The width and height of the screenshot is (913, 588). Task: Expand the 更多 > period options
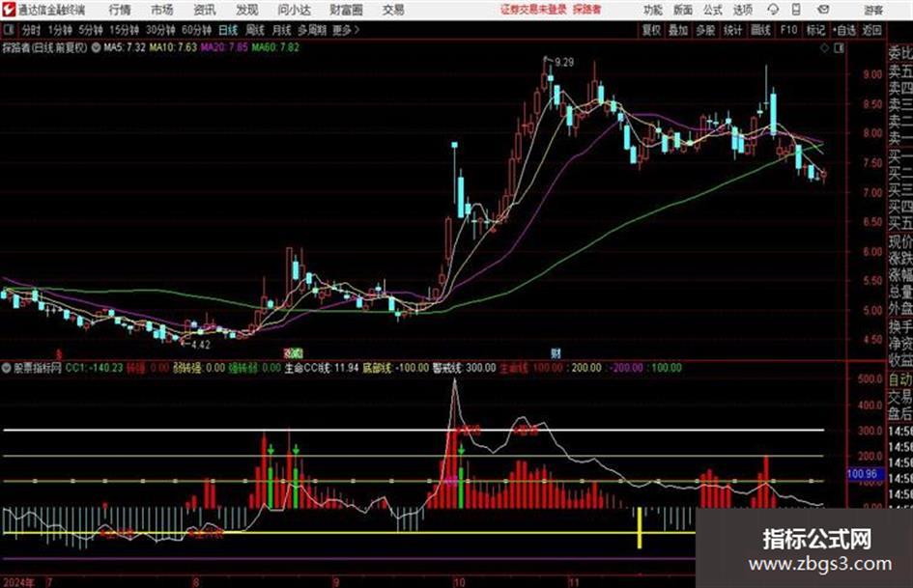346,30
